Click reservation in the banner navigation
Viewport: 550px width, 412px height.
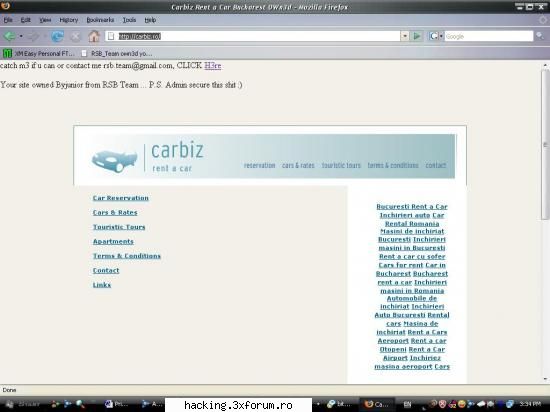[259, 165]
